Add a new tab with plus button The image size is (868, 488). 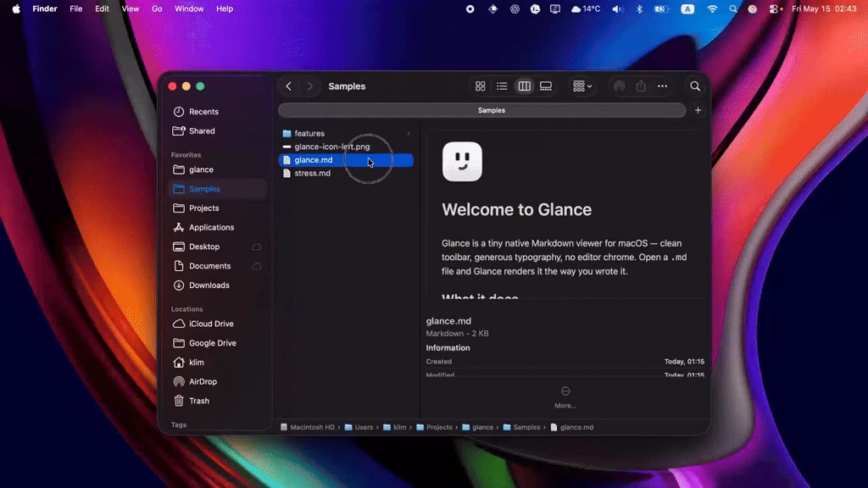tap(698, 110)
